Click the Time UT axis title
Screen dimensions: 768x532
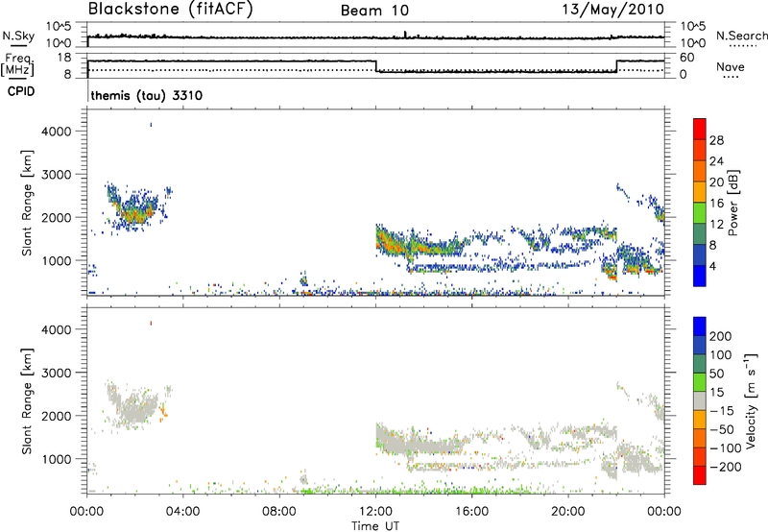click(375, 526)
